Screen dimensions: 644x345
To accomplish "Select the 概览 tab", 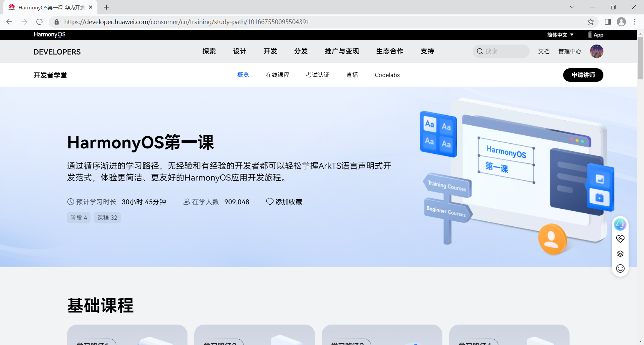I will click(x=243, y=75).
